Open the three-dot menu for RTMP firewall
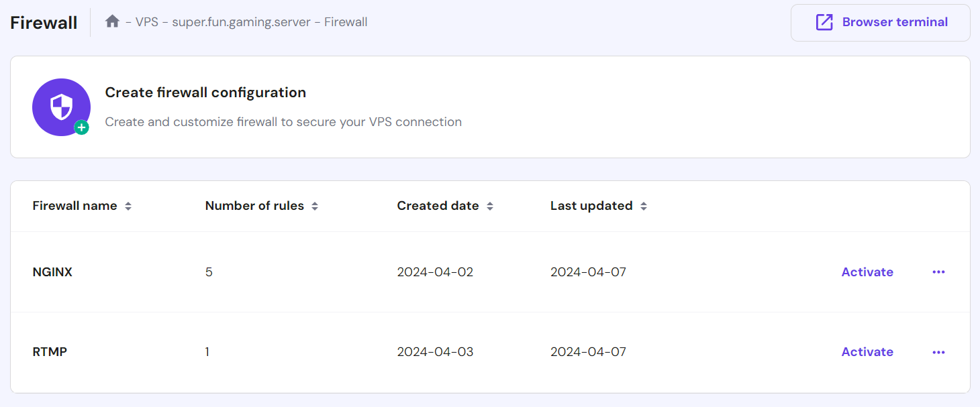Image resolution: width=980 pixels, height=407 pixels. tap(938, 351)
